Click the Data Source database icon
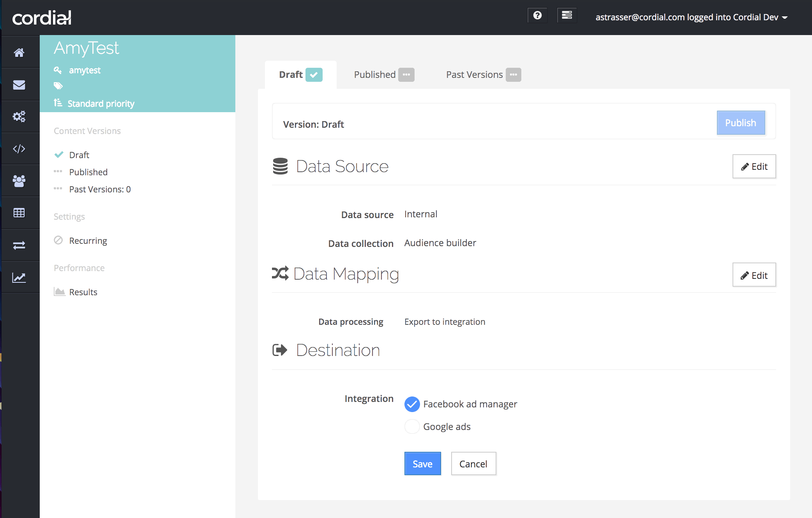Viewport: 812px width, 518px height. pos(280,166)
